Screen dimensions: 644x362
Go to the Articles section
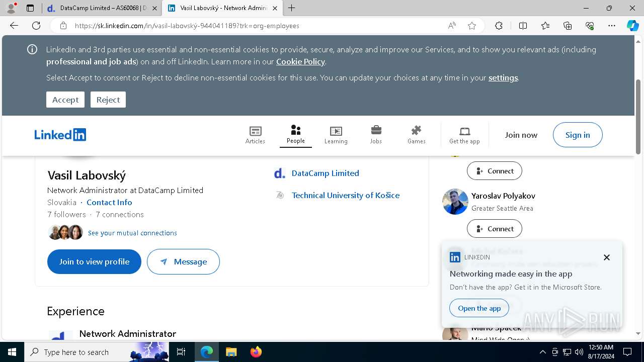coord(255,135)
